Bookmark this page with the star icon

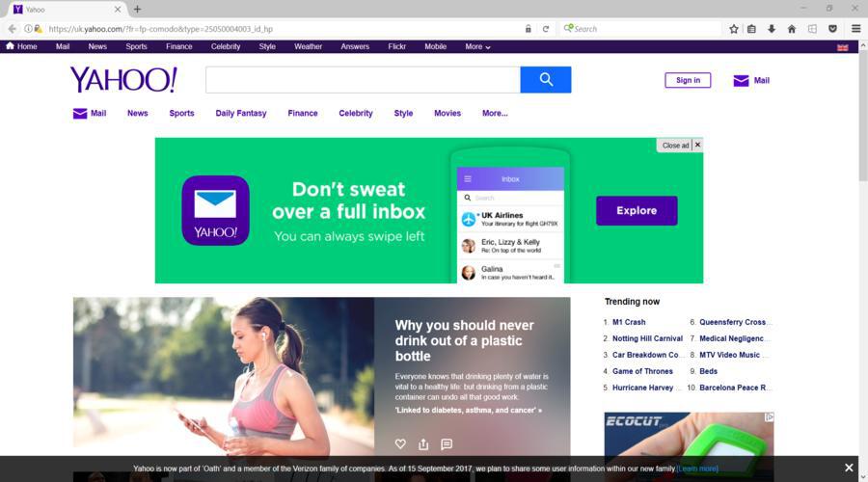(x=734, y=29)
